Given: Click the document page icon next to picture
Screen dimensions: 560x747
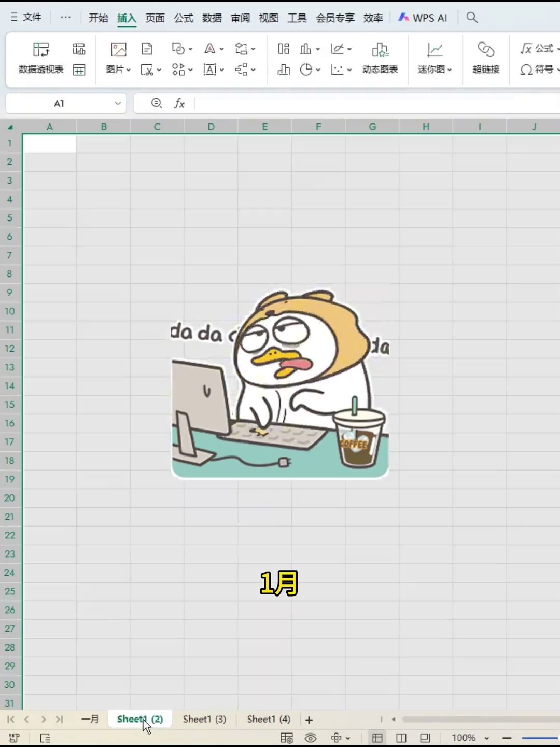Looking at the screenshot, I should click(x=147, y=49).
